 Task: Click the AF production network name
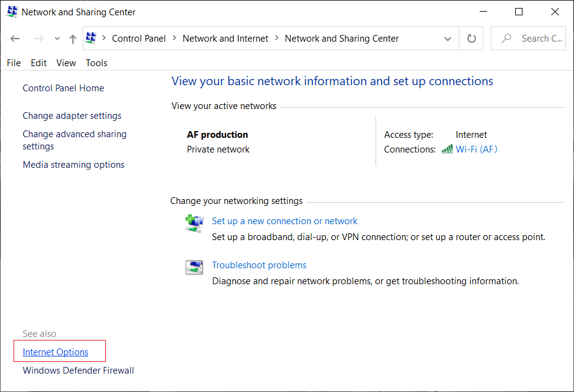217,135
